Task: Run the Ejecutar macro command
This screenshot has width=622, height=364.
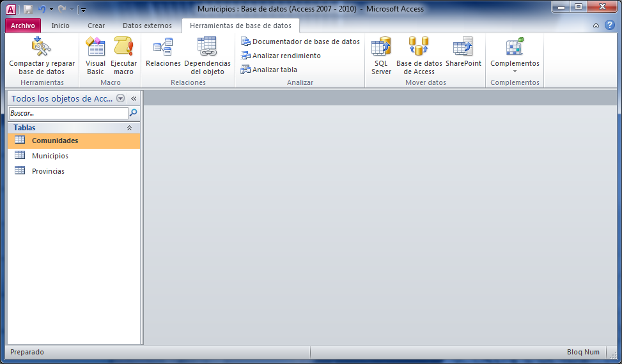Action: (123, 56)
